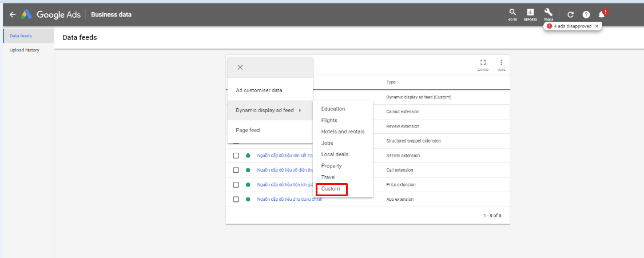
Task: Open Data feeds in sidebar
Action: coord(29,35)
